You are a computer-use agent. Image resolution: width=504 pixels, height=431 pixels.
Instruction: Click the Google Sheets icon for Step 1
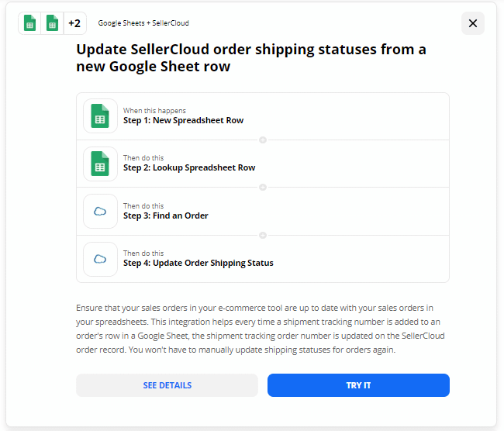pos(100,116)
